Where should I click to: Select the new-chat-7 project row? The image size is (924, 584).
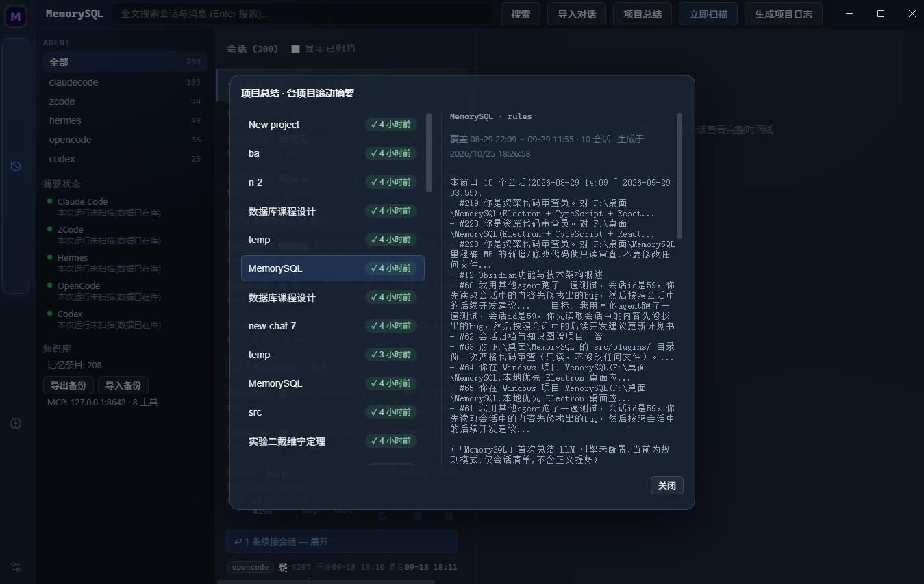[x=333, y=326]
